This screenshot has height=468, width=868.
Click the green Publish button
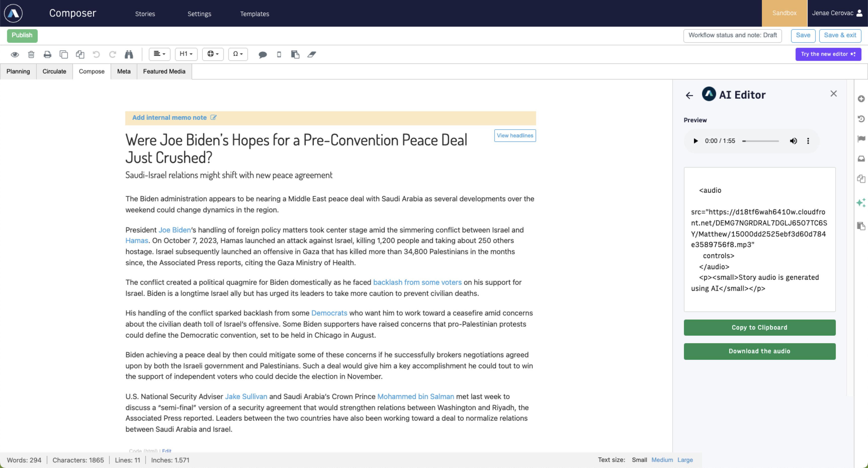coord(22,35)
